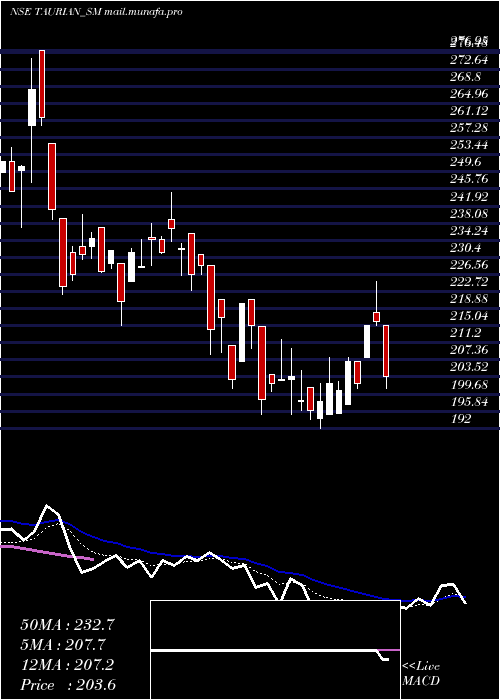Select the 264.96 price axis label

coord(469,93)
